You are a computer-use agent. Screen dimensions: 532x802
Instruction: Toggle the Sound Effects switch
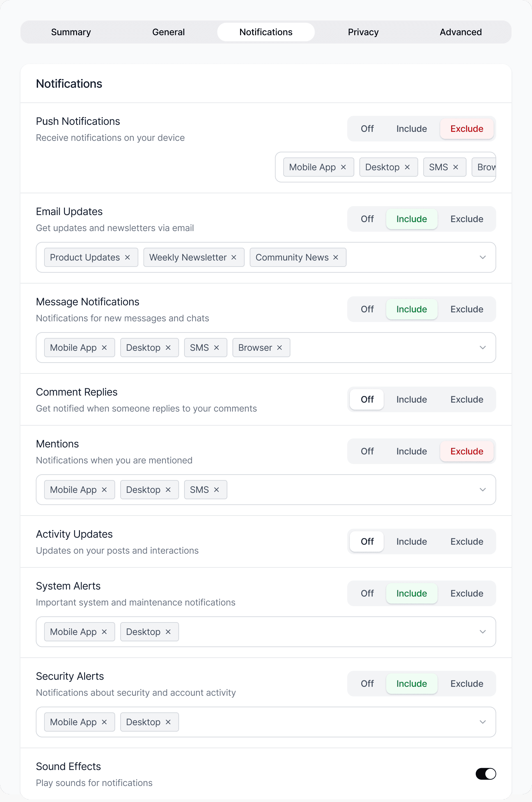[486, 774]
